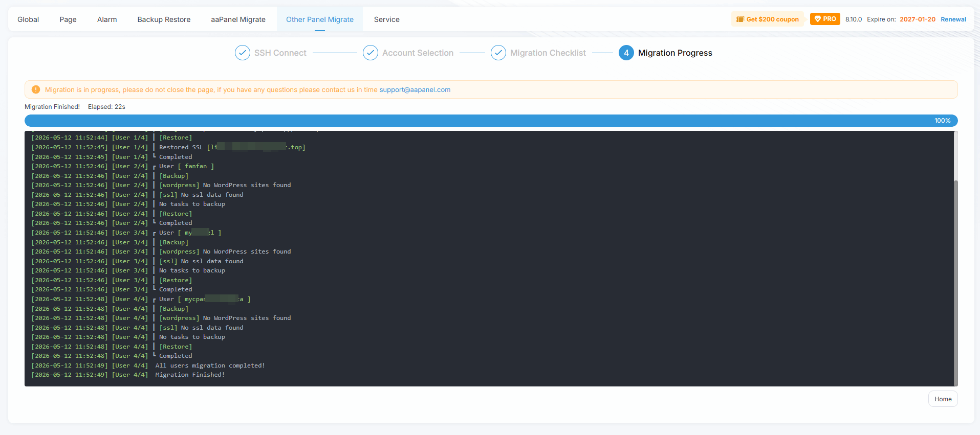
Task: Open the Global settings tab
Action: (28, 19)
